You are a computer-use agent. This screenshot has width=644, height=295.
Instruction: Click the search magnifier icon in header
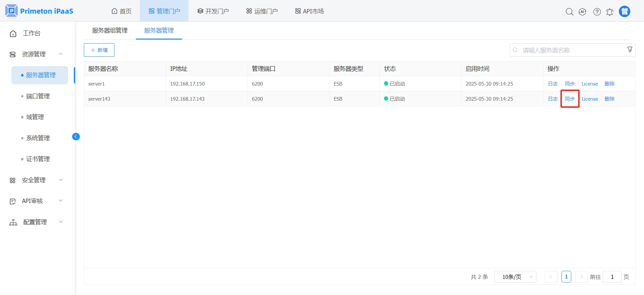click(569, 12)
